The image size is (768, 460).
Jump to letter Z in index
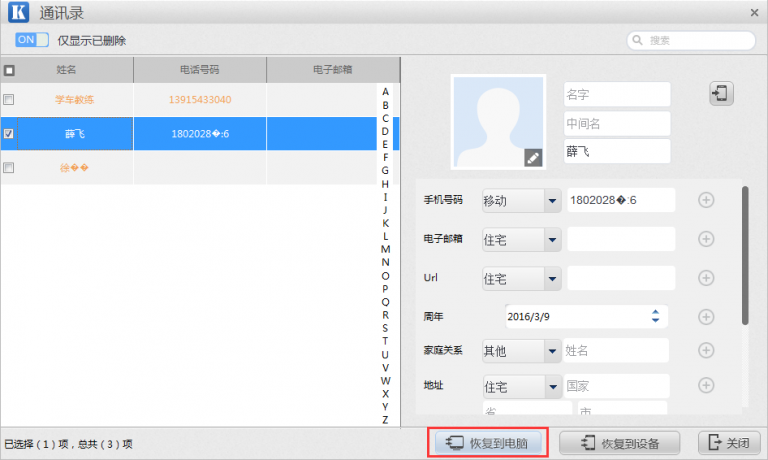pos(385,420)
